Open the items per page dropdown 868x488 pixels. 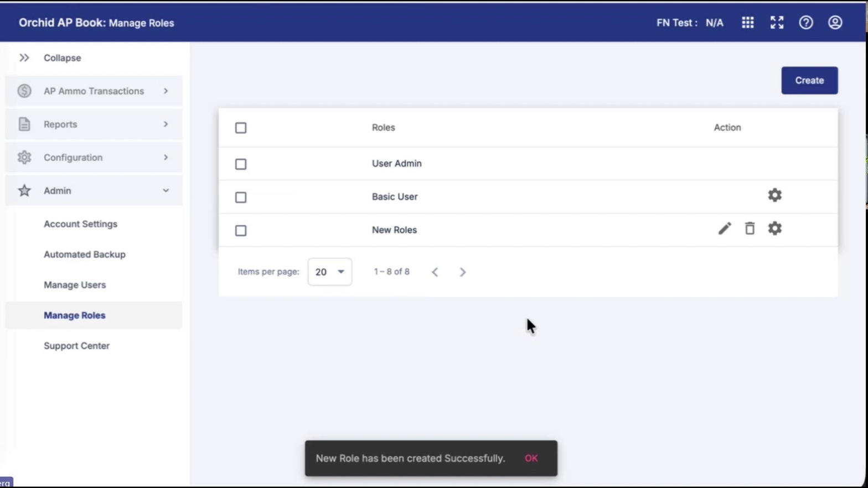329,272
